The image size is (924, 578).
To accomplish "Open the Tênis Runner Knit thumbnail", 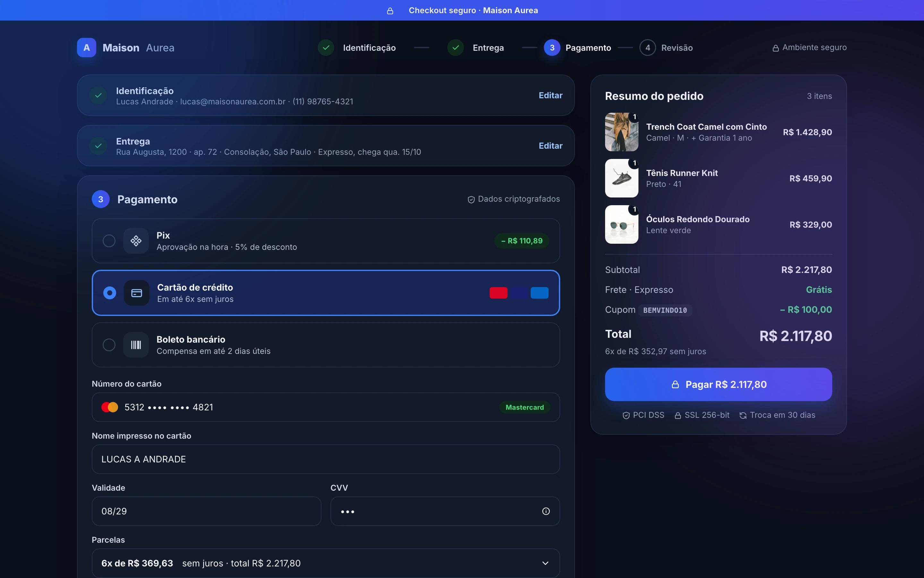I will (621, 178).
